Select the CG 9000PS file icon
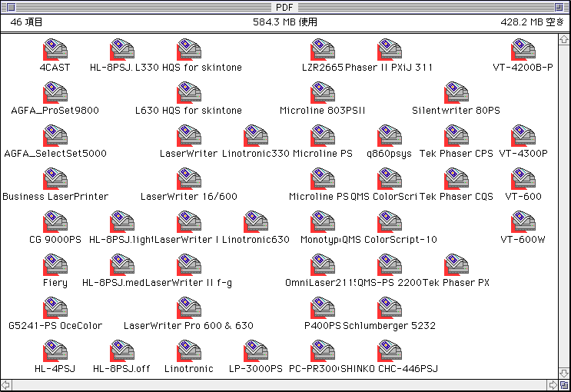Image resolution: width=571 pixels, height=392 pixels. coord(55,221)
